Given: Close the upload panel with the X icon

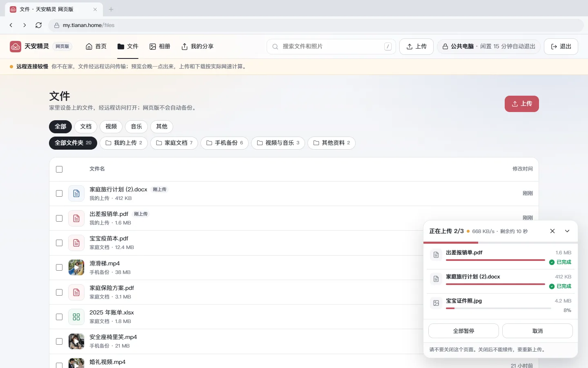Looking at the screenshot, I should tap(552, 231).
